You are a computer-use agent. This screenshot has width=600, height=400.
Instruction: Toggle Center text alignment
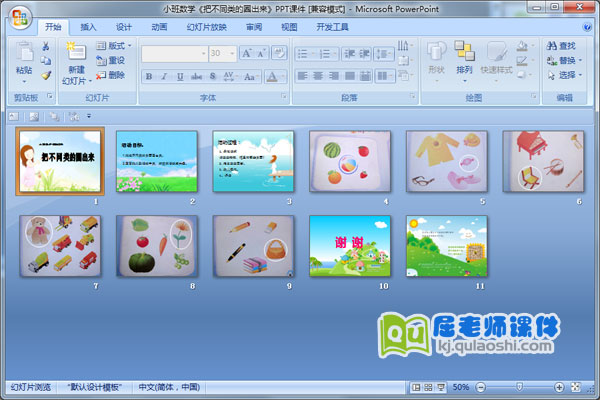318,76
